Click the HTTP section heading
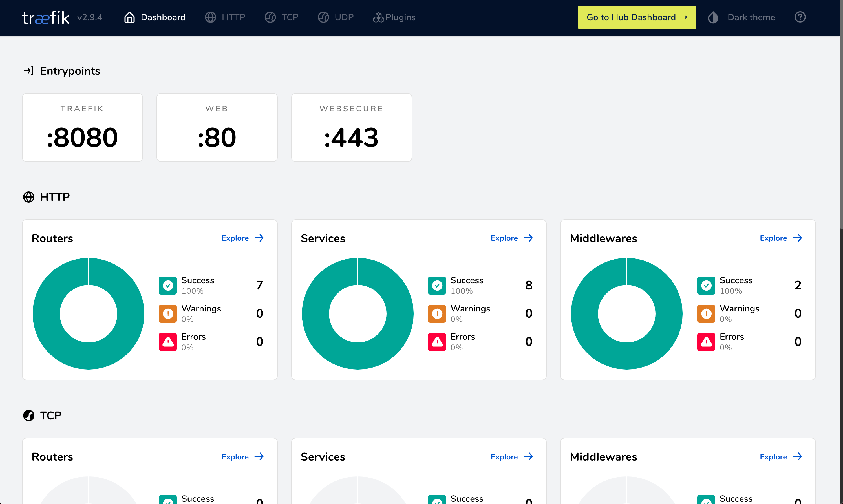Screen dimensions: 843x504 click(55, 197)
